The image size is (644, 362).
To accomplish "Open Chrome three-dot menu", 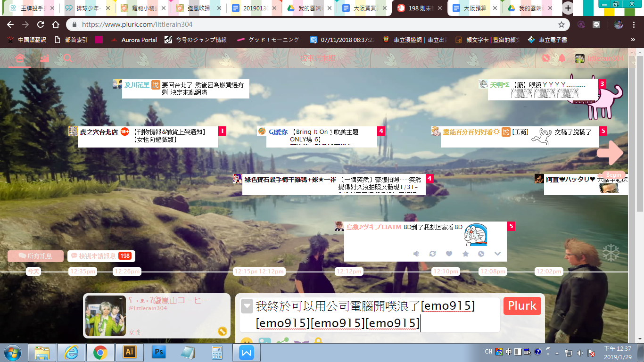I will pos(634,25).
